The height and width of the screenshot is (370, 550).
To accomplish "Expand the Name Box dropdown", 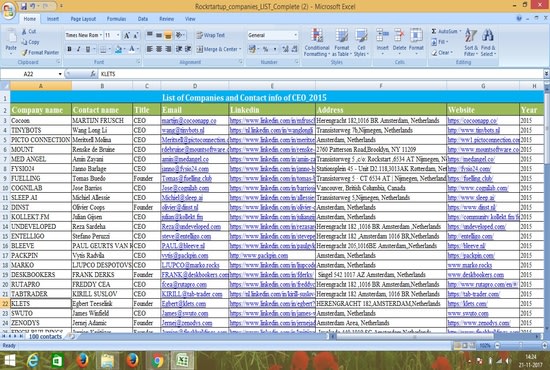I will (60, 74).
